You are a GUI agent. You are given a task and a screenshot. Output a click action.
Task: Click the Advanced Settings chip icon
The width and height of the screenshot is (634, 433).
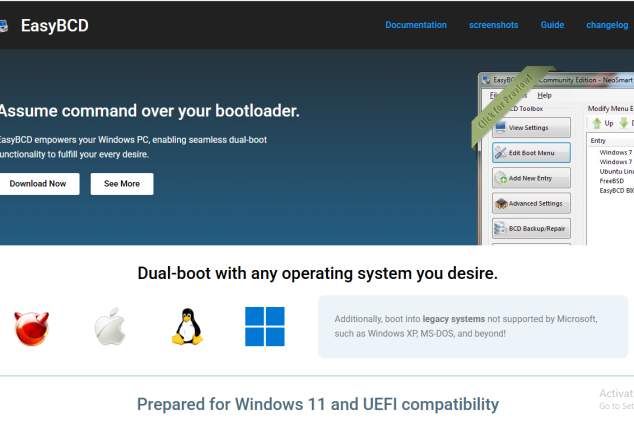[501, 203]
